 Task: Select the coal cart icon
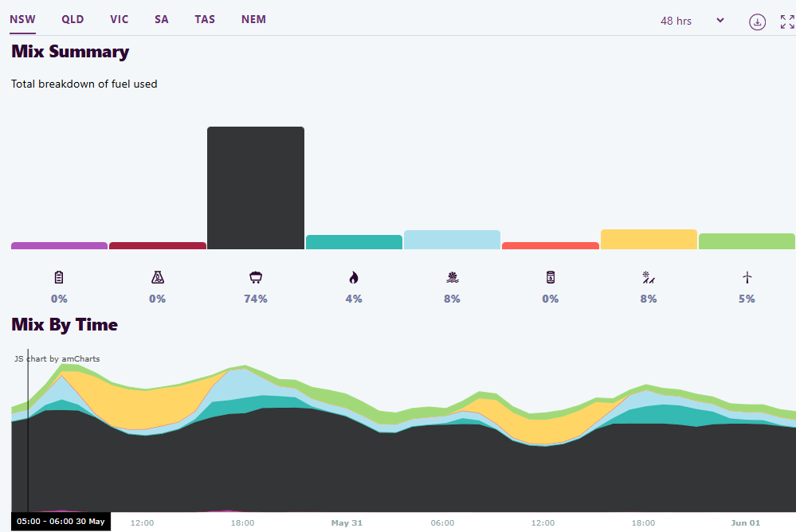(256, 277)
